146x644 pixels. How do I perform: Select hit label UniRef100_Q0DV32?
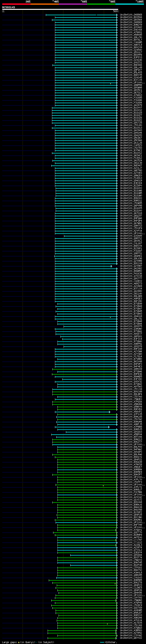(x=131, y=382)
